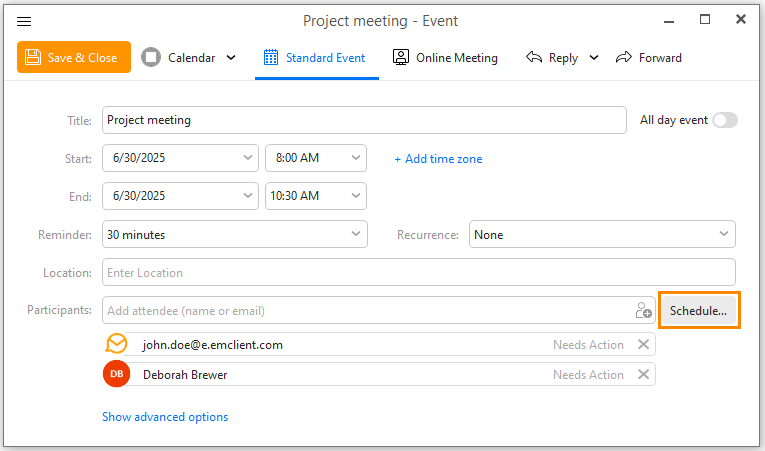Open the hamburger menu icon

point(24,21)
